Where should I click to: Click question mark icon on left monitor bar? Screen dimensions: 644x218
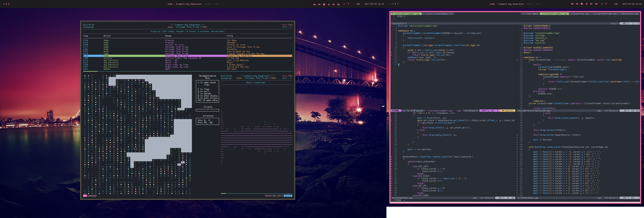348,4
